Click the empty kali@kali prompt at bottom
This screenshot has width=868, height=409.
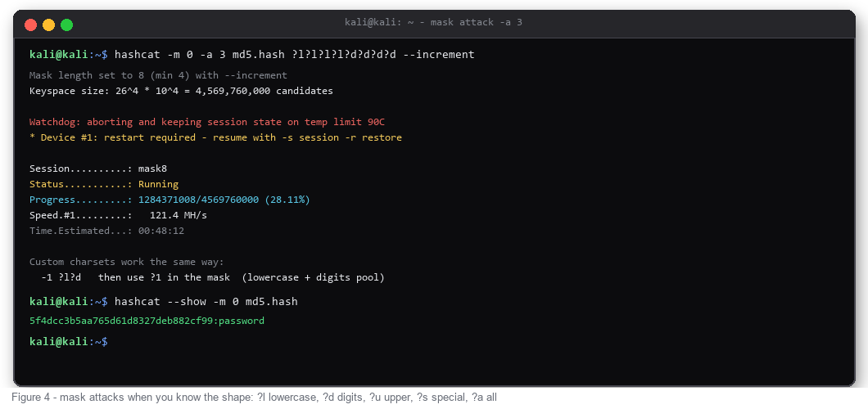point(68,341)
